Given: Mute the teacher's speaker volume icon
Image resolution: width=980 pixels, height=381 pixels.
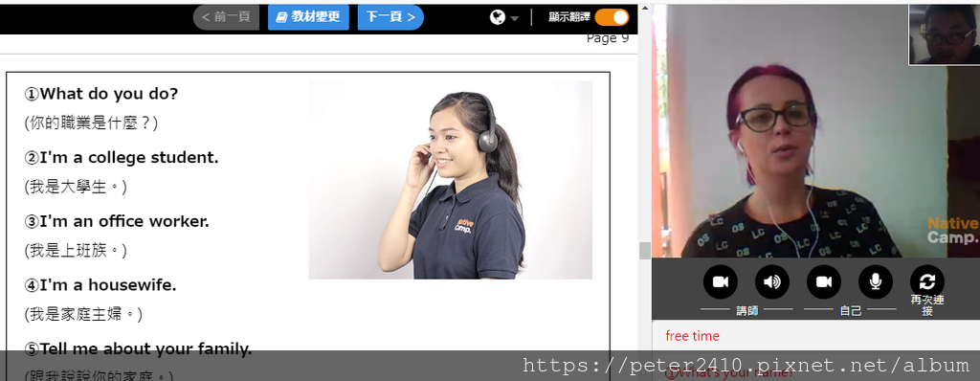Looking at the screenshot, I should [x=772, y=282].
